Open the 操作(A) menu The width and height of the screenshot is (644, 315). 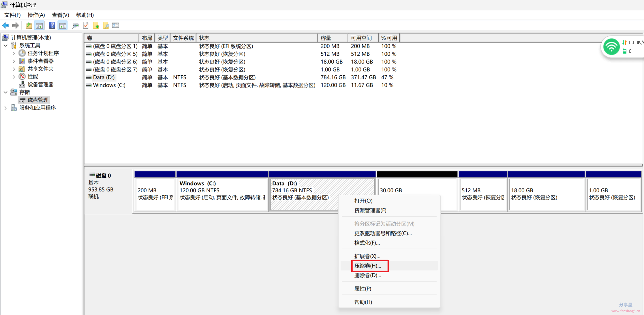(36, 15)
